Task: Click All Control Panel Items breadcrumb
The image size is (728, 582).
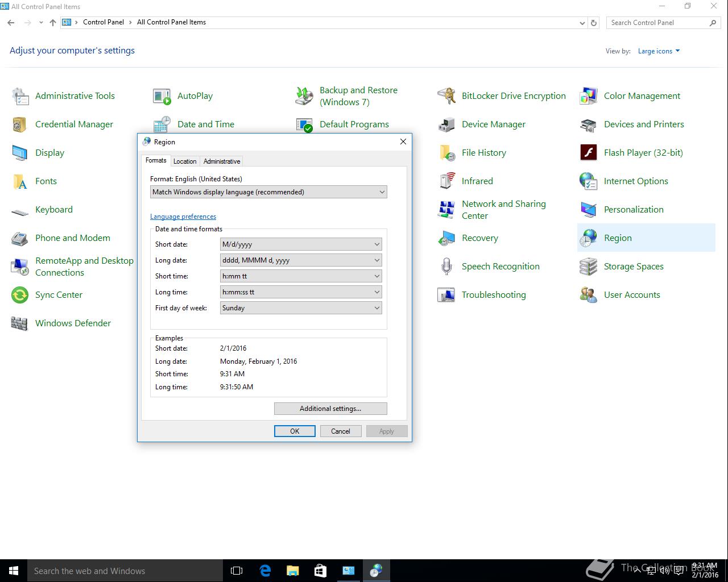Action: coord(171,22)
